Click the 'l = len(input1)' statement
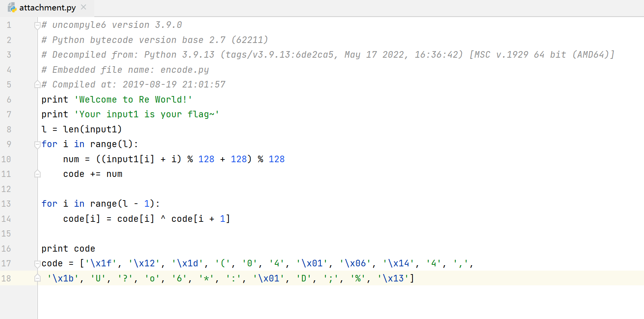Viewport: 644px width, 319px height. tap(82, 129)
